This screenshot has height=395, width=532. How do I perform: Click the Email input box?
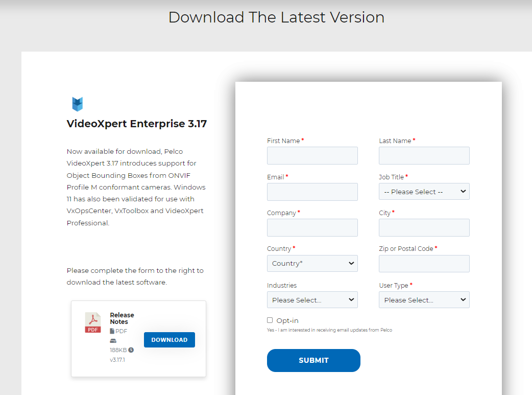point(312,192)
